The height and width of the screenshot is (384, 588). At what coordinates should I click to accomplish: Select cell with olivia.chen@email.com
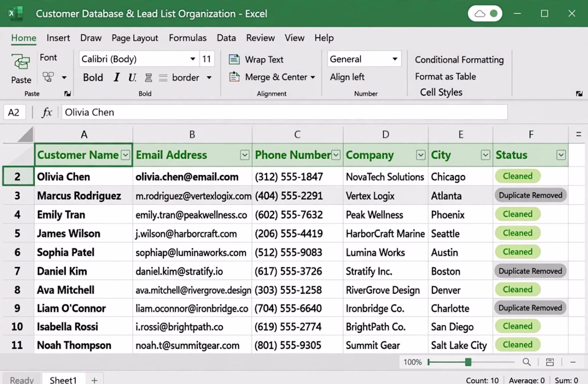coord(192,176)
